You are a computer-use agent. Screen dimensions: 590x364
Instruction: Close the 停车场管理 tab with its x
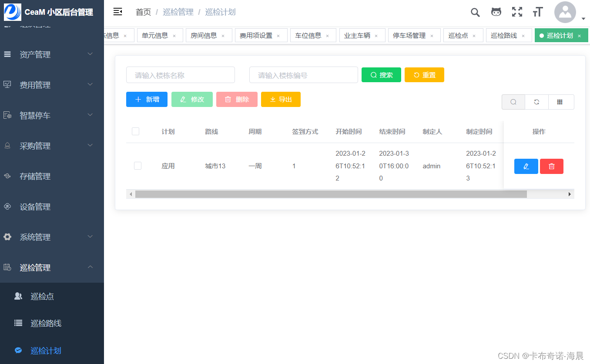432,36
